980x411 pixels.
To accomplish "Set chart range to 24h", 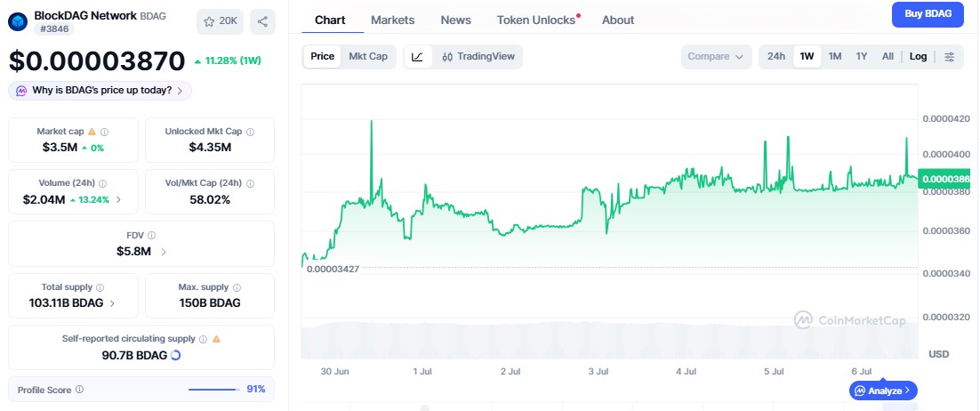I will click(x=776, y=56).
